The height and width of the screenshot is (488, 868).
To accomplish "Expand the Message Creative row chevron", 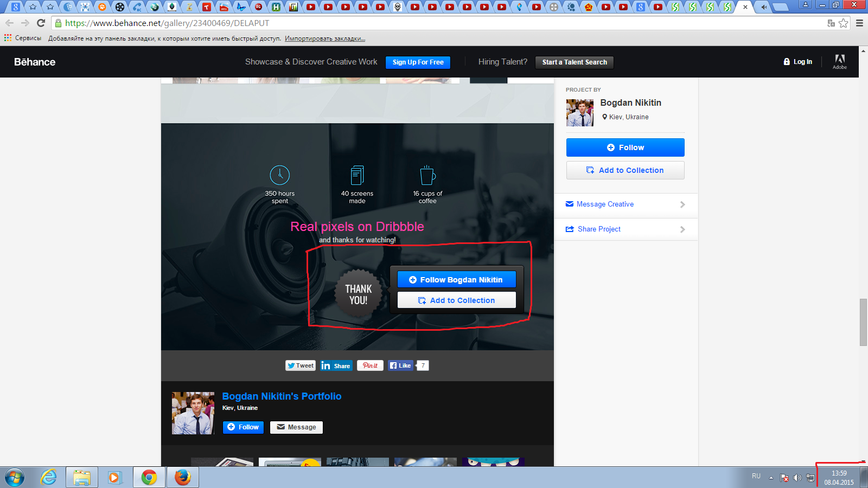I will [682, 204].
